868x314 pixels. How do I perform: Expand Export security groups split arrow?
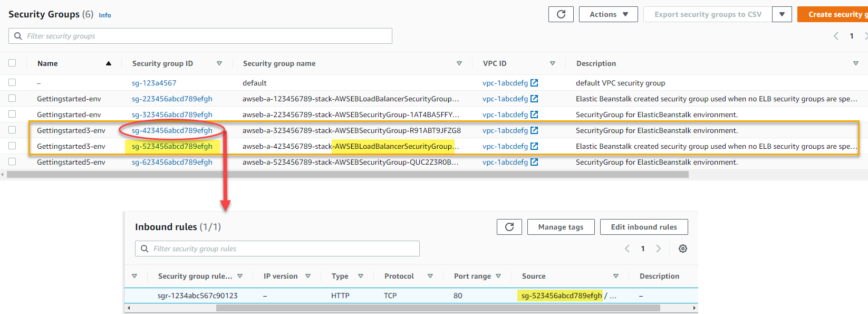[782, 14]
